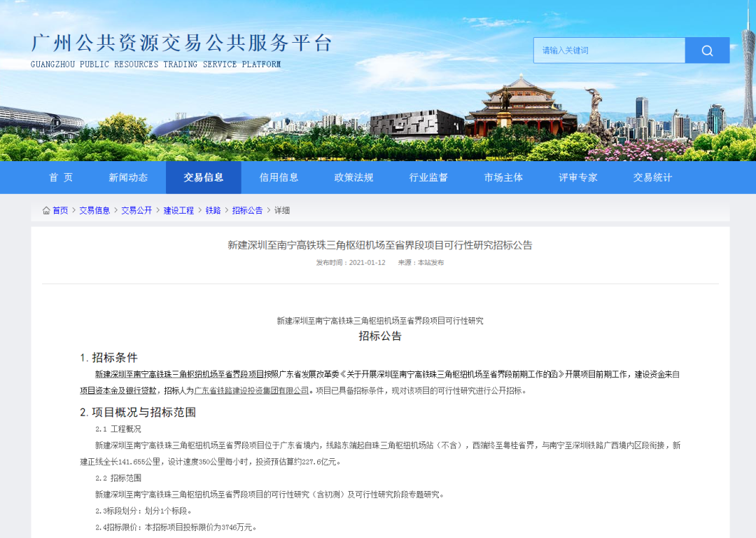The width and height of the screenshot is (756, 538).
Task: Open the 新闻动态 navigation tab
Action: click(128, 177)
